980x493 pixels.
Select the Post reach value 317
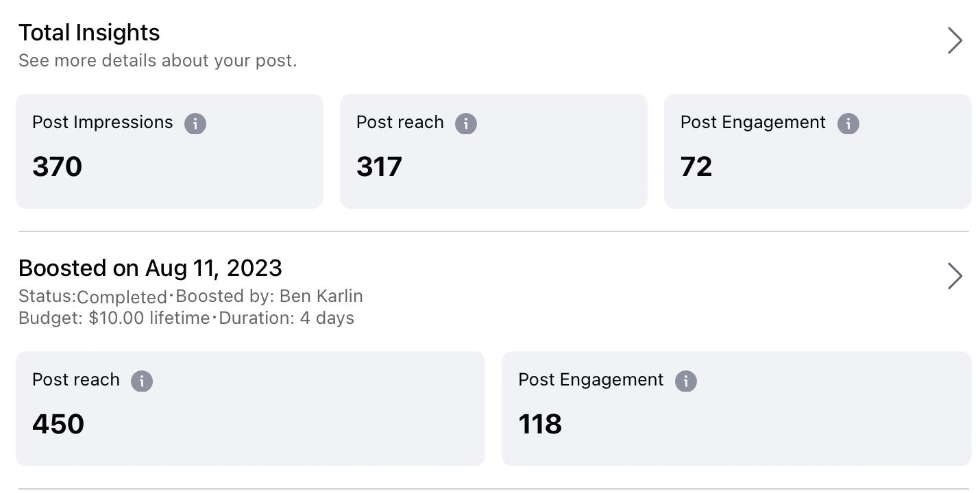(379, 166)
